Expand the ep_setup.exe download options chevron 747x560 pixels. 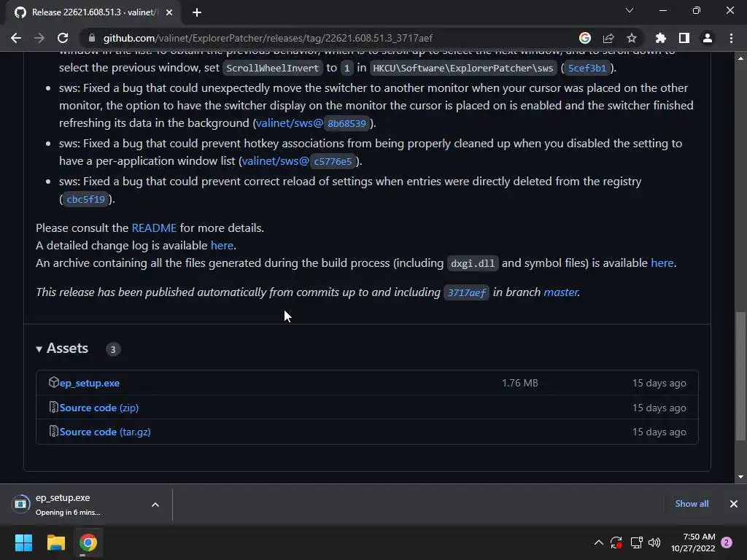point(155,505)
